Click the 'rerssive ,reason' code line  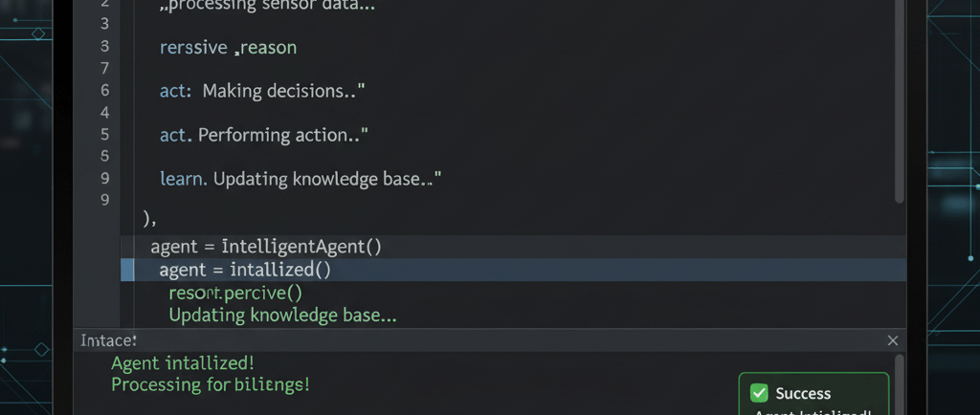click(x=229, y=46)
